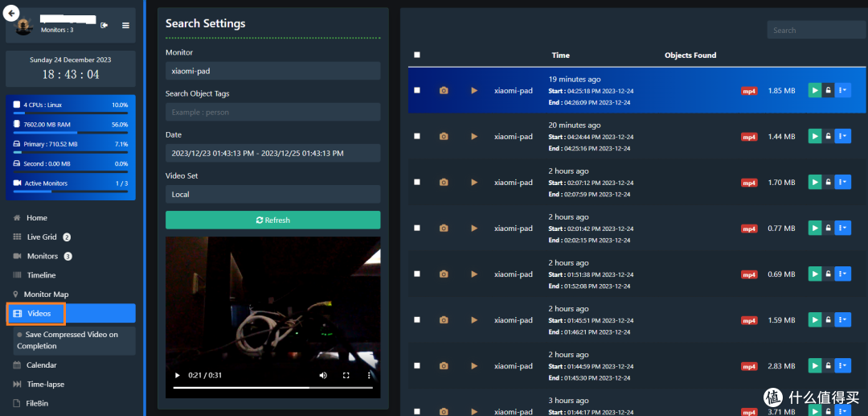Screen dimensions: 868x416
Task: Click the Search Object Tags input field
Action: pos(272,113)
